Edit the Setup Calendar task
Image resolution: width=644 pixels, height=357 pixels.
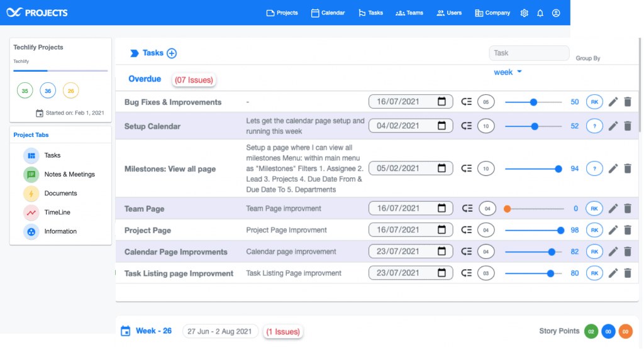(x=613, y=126)
